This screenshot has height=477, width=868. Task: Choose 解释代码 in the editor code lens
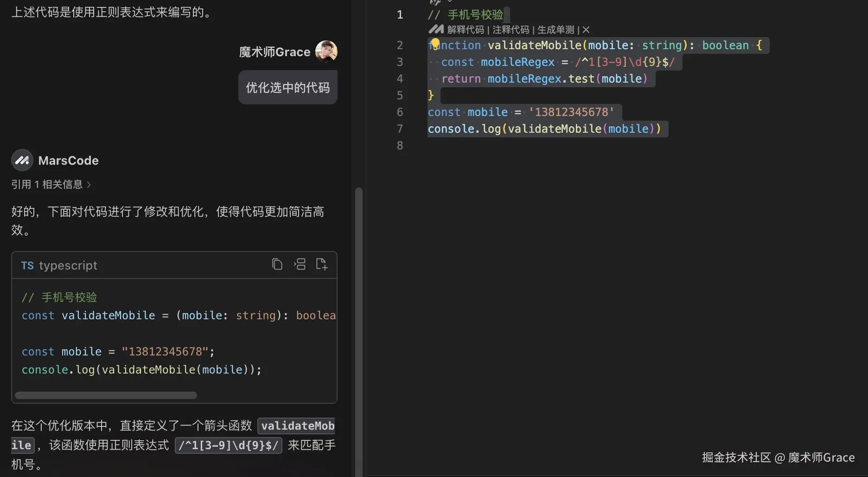click(465, 30)
